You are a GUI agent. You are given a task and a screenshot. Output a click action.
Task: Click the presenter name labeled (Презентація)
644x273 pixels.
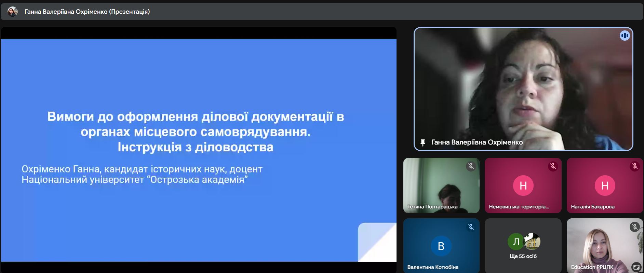point(87,12)
